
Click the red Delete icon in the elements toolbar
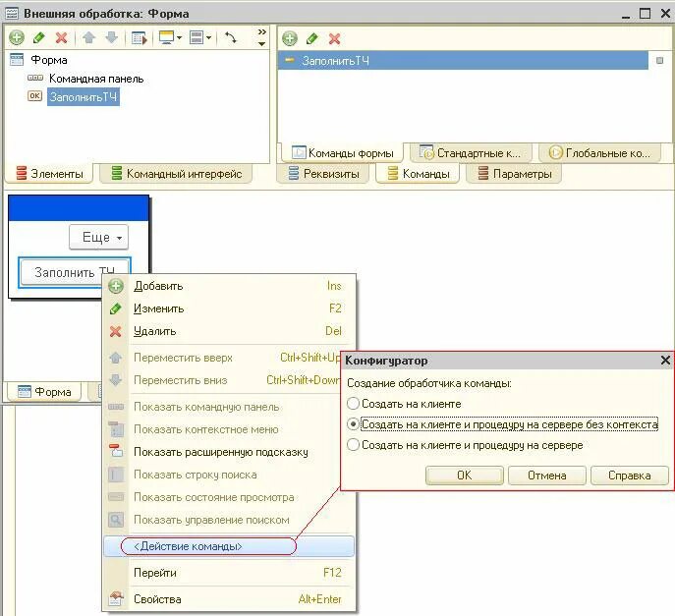coord(61,38)
